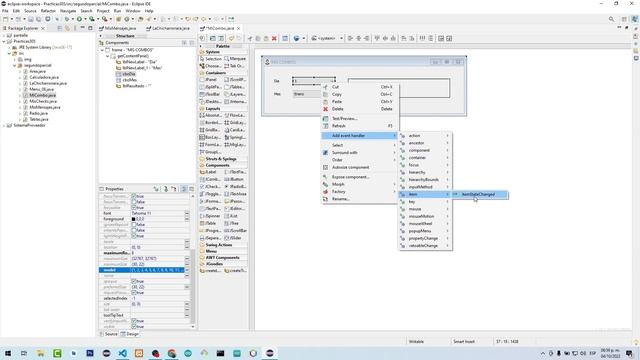Click the Save icon in the main toolbar

pos(31,19)
